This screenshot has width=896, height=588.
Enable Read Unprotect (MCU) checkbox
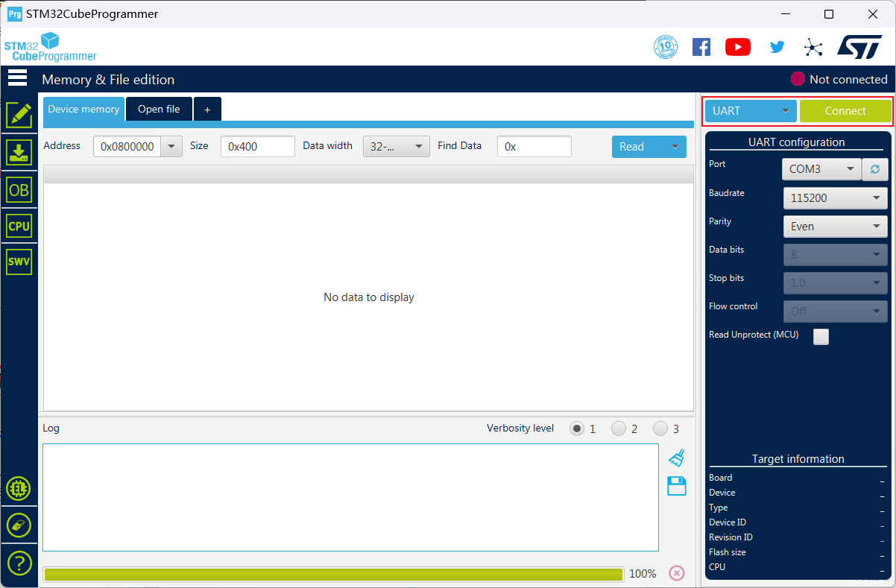coord(821,337)
